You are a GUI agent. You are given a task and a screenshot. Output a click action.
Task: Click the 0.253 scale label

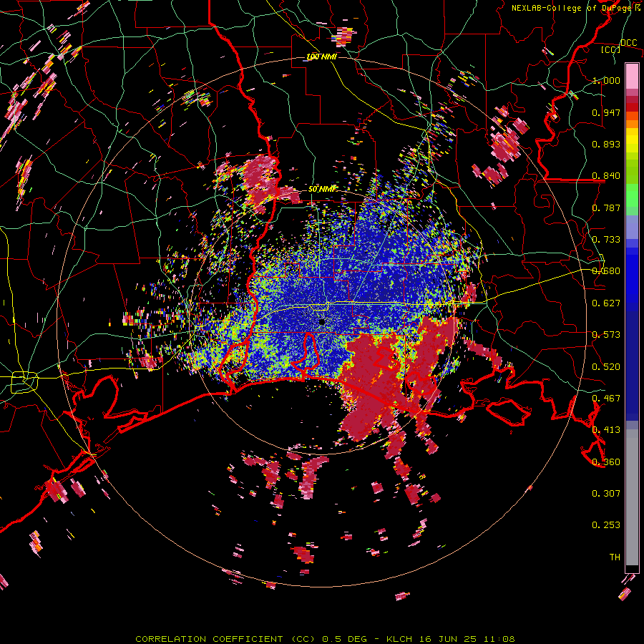(606, 525)
